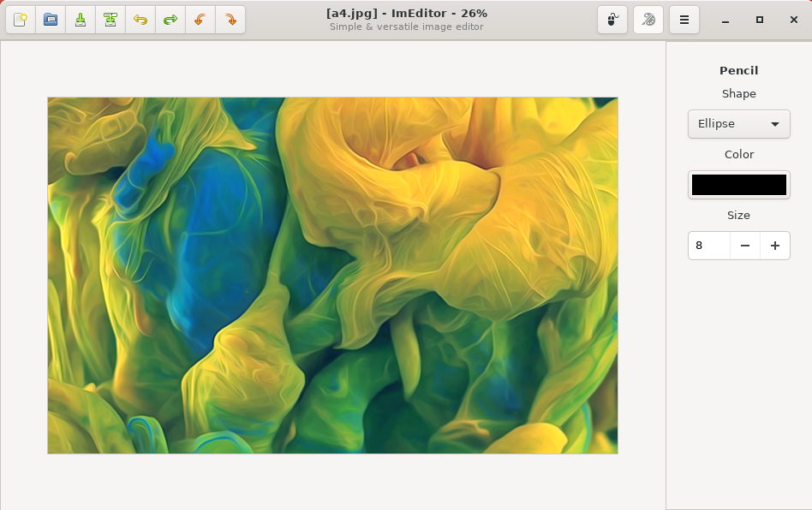Open the mouse tool selector
Image resolution: width=812 pixels, height=510 pixels.
click(612, 20)
